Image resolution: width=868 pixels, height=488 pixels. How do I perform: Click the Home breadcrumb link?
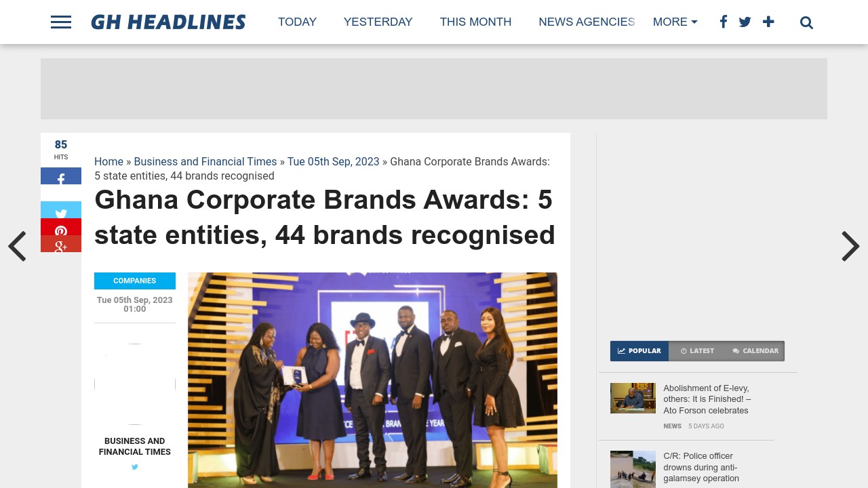(108, 161)
